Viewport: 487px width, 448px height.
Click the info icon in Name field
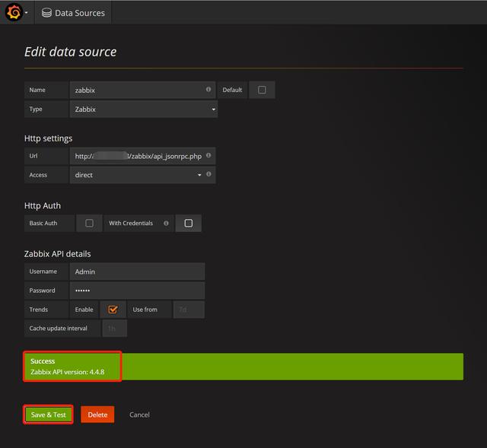[208, 90]
